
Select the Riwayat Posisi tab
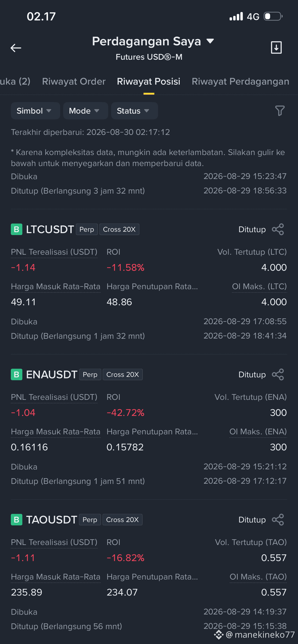click(149, 82)
